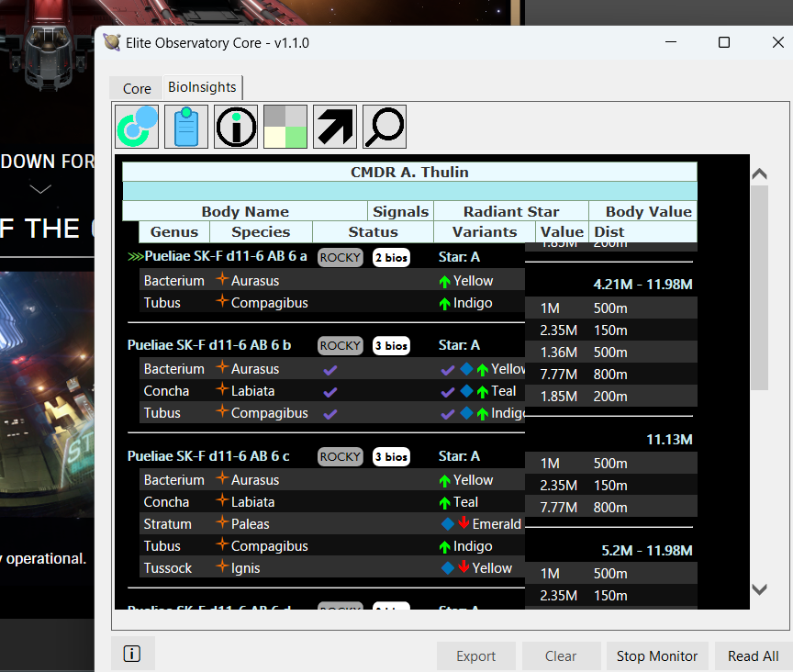Click the ROCKY badge for body 6 b
793x672 pixels.
(341, 345)
